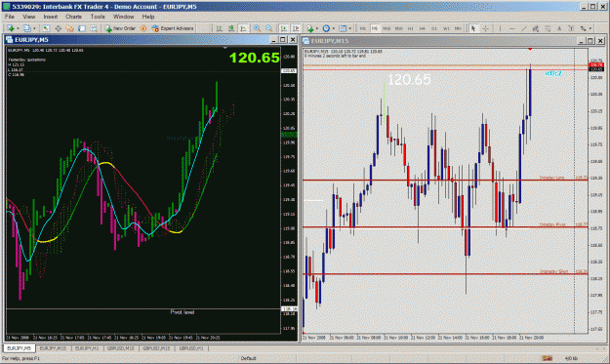
Task: Open the Charts menu
Action: [73, 17]
